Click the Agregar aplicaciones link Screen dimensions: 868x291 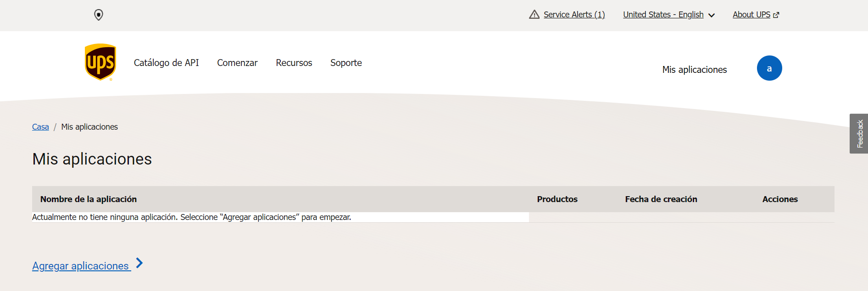pyautogui.click(x=80, y=266)
